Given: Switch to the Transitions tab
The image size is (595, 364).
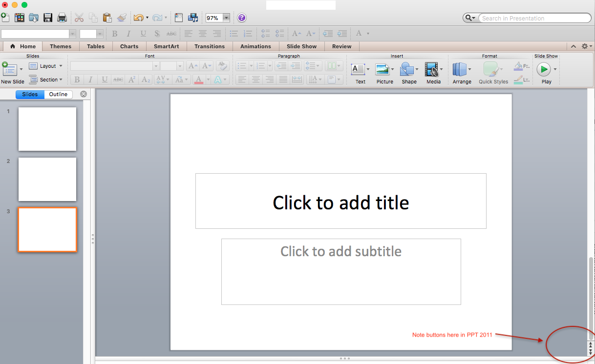Looking at the screenshot, I should click(210, 46).
